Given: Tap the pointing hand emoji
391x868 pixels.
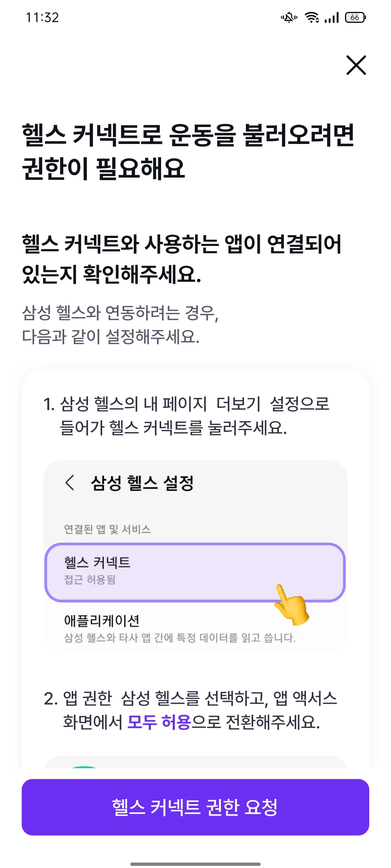Looking at the screenshot, I should [x=291, y=605].
